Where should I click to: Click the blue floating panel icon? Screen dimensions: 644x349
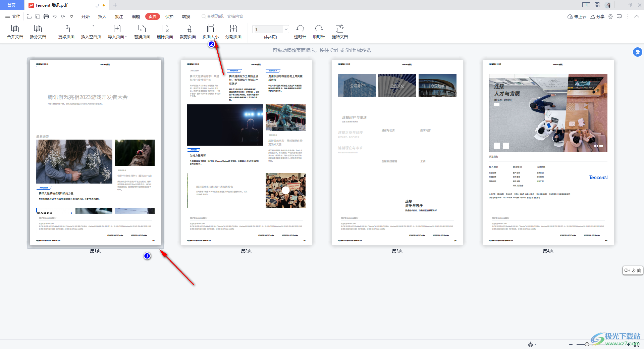click(637, 52)
